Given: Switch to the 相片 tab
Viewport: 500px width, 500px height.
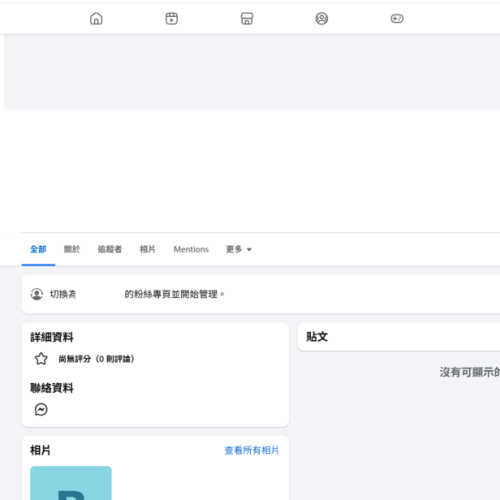Looking at the screenshot, I should coord(147,249).
